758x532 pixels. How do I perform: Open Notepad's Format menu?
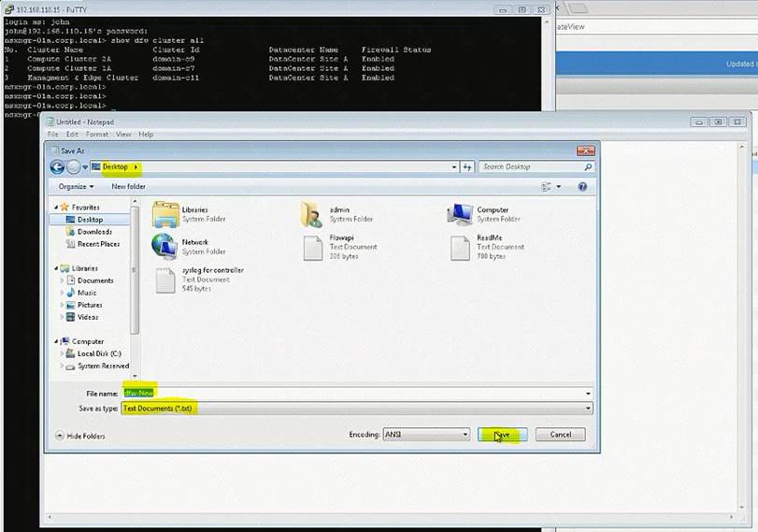point(97,135)
